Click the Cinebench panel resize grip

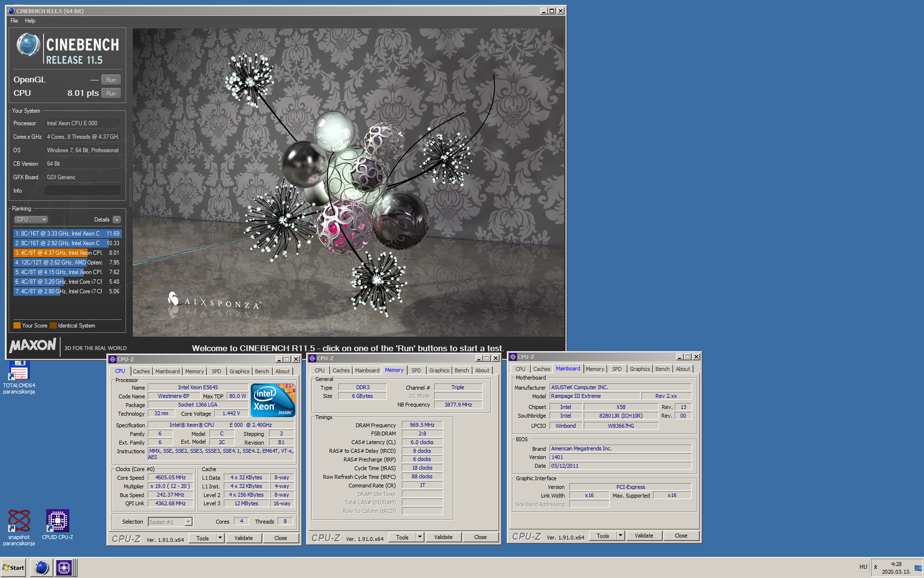pos(129,192)
